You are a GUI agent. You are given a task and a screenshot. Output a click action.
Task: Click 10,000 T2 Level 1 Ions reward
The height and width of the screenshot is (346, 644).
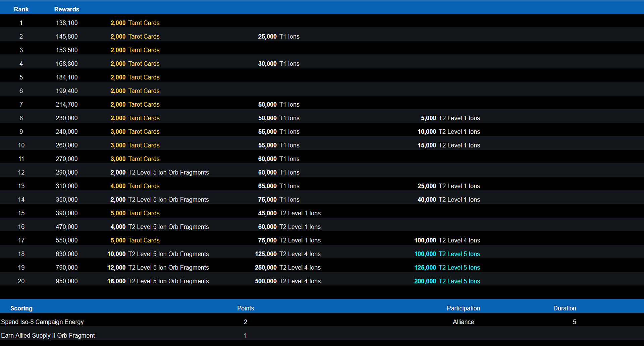coord(449,132)
